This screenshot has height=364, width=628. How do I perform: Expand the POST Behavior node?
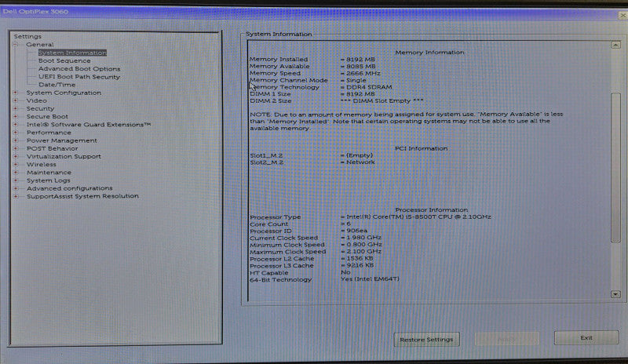pos(15,148)
